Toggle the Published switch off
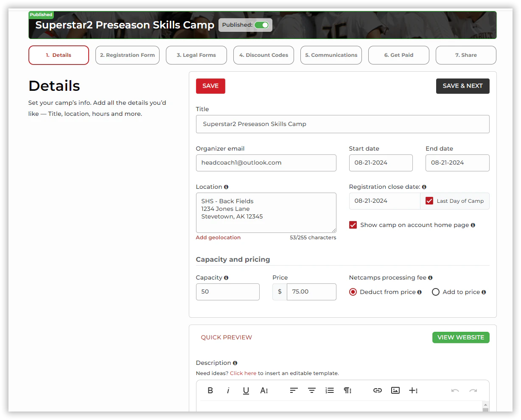The width and height of the screenshot is (521, 420). point(262,25)
